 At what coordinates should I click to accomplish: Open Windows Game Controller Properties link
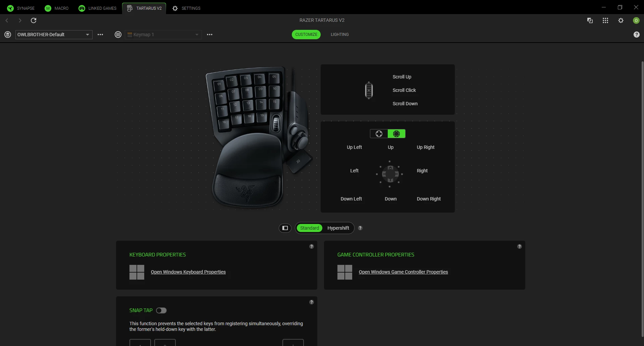(x=403, y=272)
